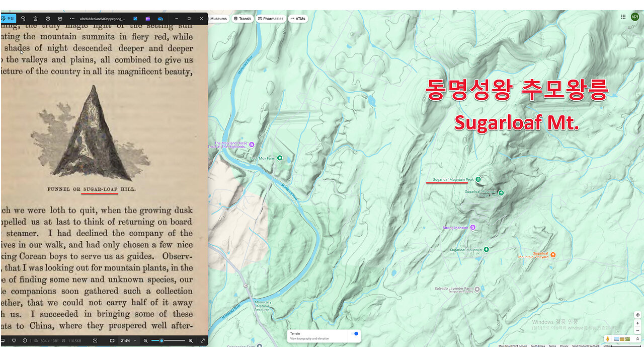Open the Clipchamp purple icon in title bar

point(148,19)
